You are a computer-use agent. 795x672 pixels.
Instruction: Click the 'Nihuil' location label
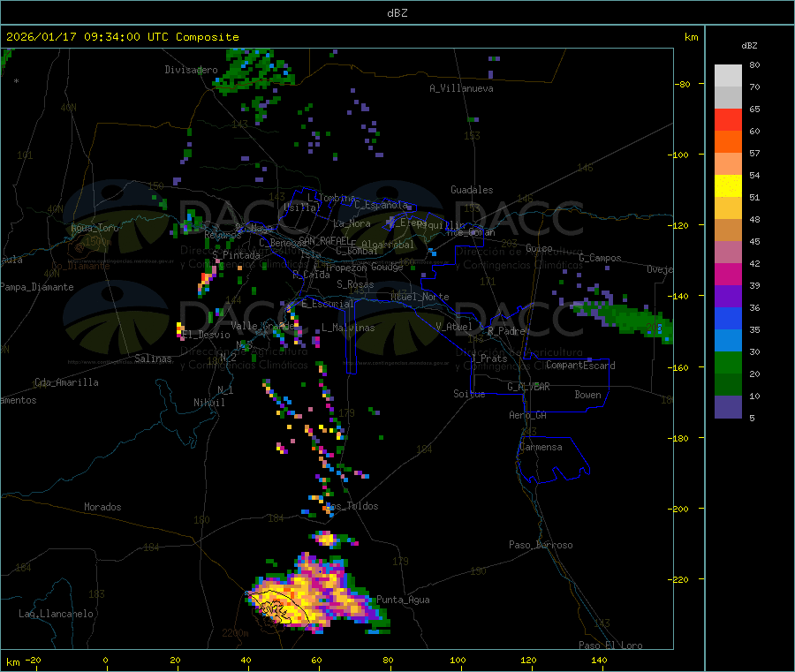point(208,403)
